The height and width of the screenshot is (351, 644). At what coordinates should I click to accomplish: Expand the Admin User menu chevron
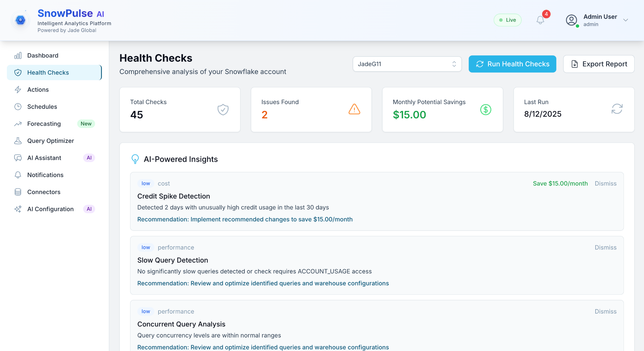625,20
